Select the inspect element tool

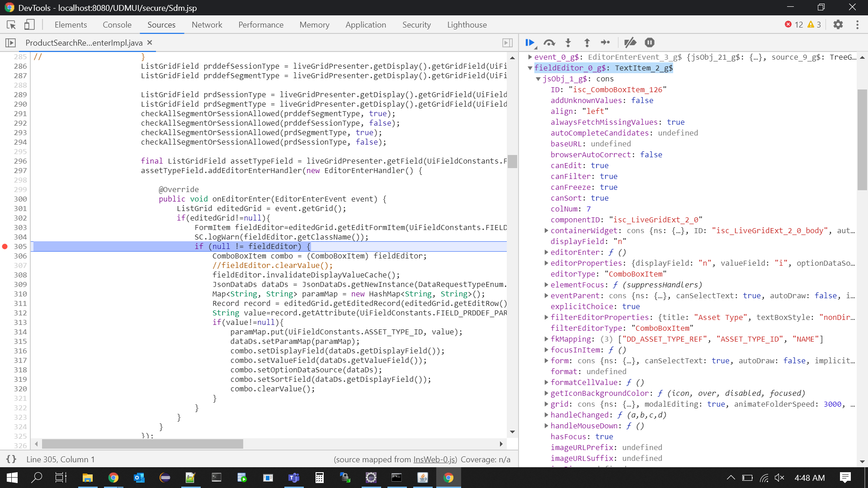tap(11, 25)
